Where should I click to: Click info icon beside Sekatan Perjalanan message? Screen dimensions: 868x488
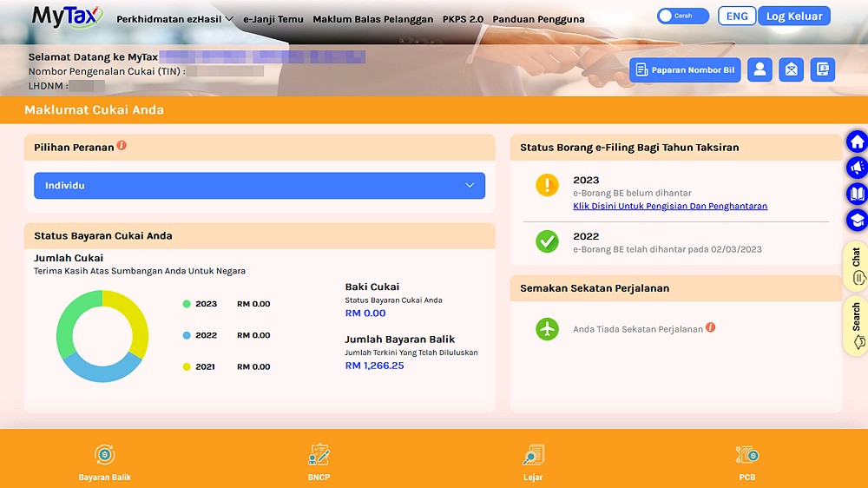tap(710, 327)
